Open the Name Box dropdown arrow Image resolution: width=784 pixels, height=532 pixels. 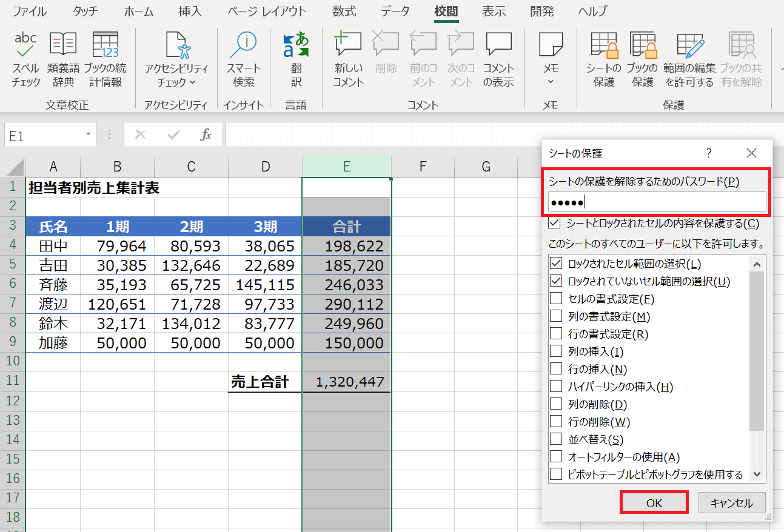click(89, 135)
